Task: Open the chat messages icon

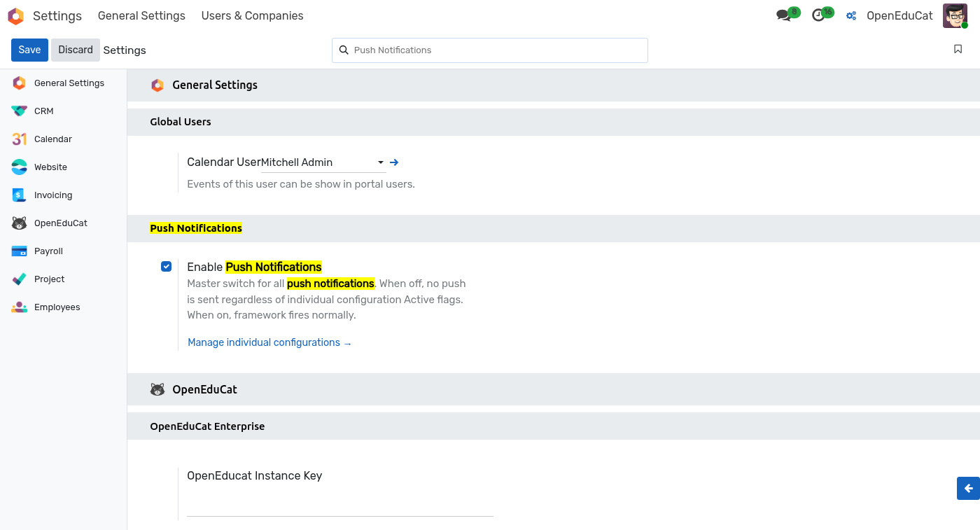Action: [x=783, y=15]
